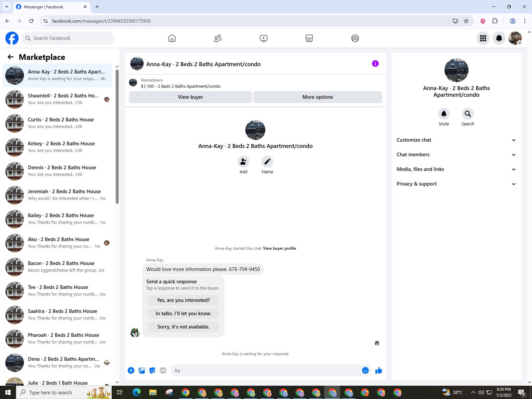Click conversation list scrollbar
The image size is (532, 399).
tap(117, 136)
